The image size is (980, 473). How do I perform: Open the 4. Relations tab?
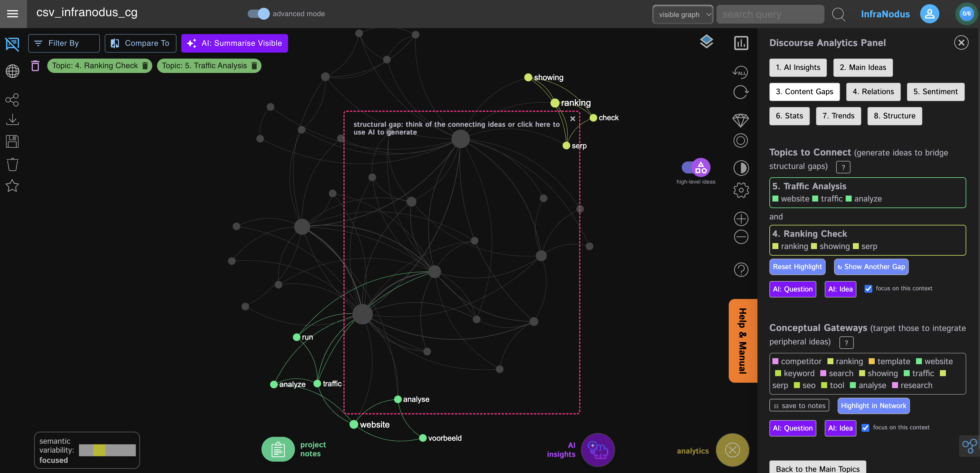point(873,91)
